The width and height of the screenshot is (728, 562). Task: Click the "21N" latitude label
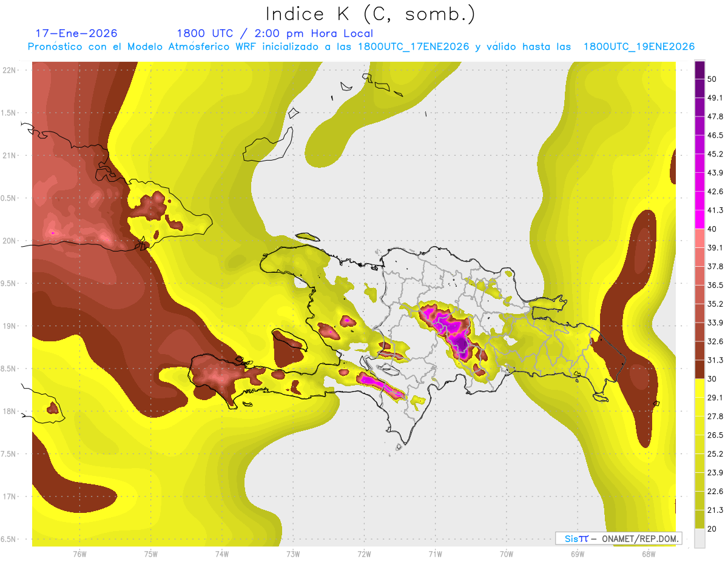(9, 155)
